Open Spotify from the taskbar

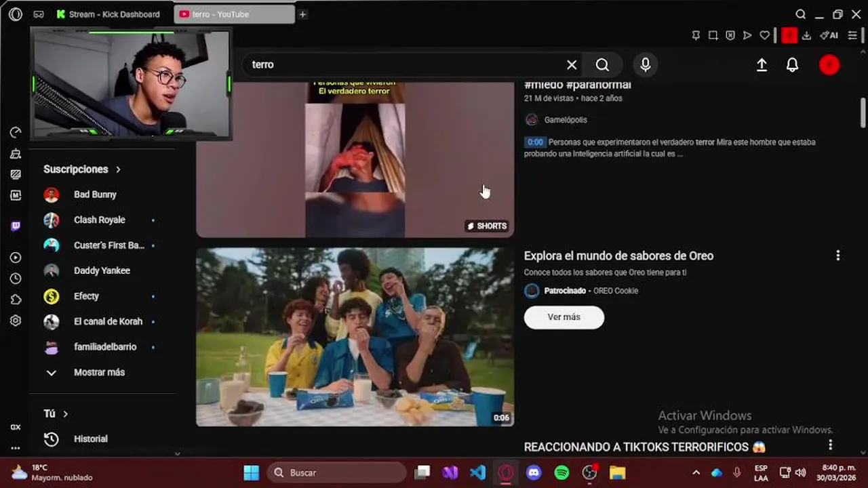tap(561, 472)
